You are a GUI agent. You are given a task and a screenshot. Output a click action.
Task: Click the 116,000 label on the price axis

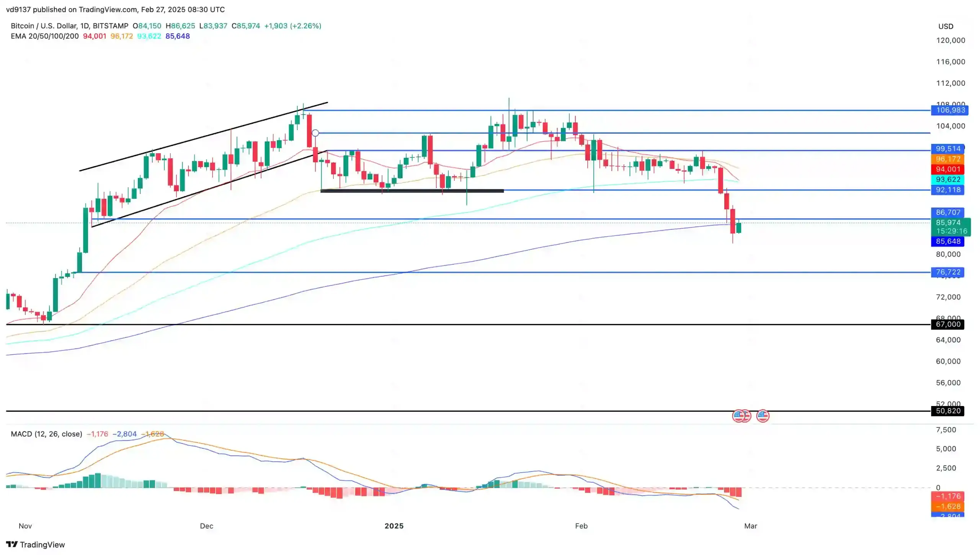click(x=951, y=62)
